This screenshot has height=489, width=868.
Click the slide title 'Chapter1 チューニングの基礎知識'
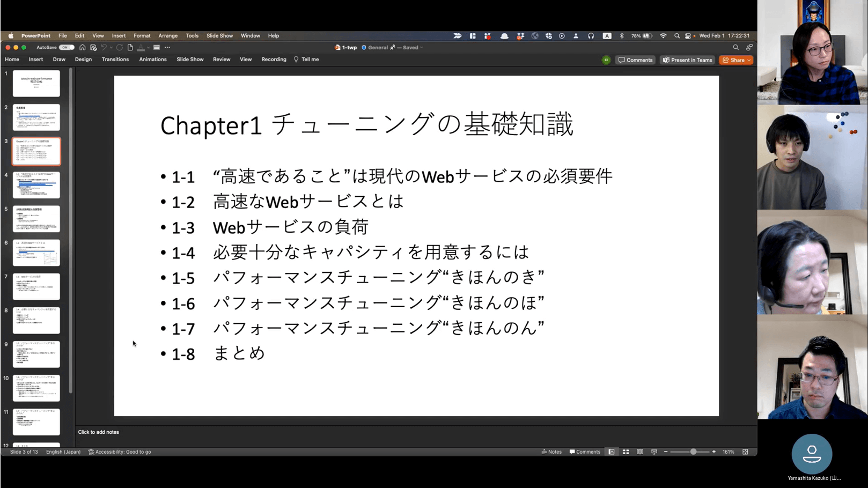367,125
